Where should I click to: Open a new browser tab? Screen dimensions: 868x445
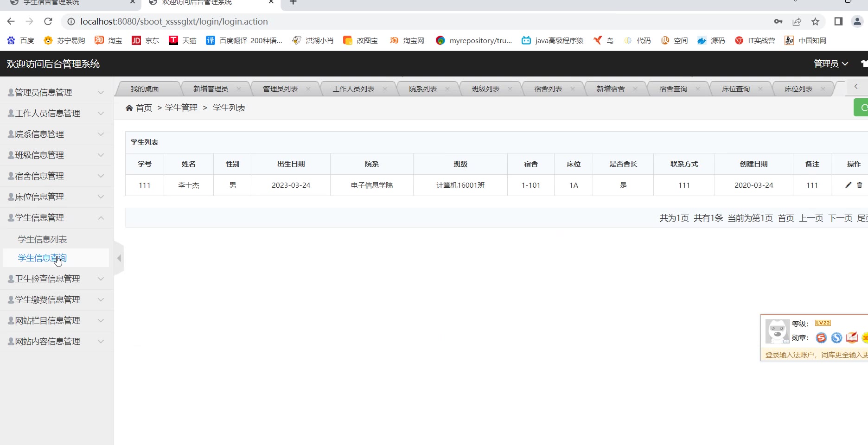tap(293, 2)
